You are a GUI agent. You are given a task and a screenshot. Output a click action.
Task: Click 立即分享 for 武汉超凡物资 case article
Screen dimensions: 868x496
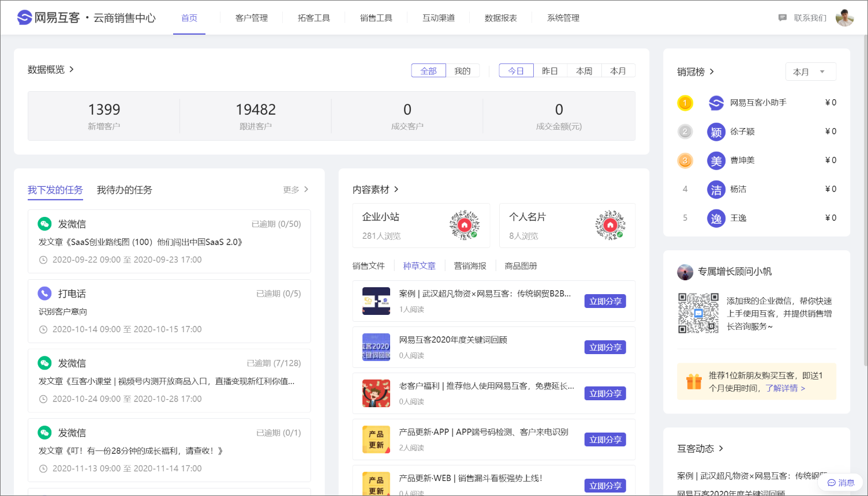point(605,301)
